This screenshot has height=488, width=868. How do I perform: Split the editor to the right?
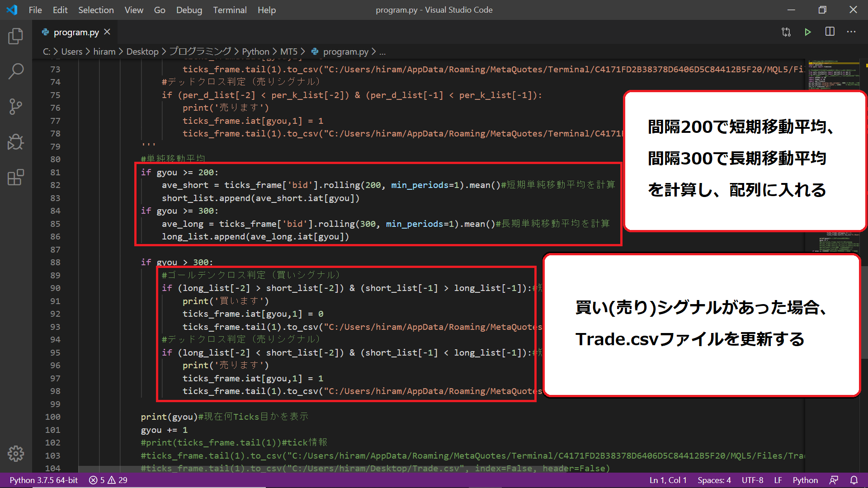coord(830,32)
